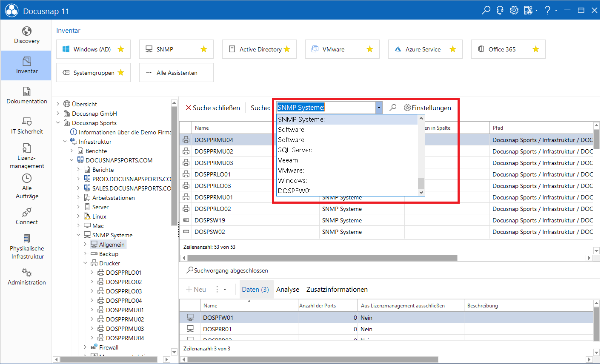Toggle favorite star on Azure Service
This screenshot has width=601, height=364.
click(453, 49)
